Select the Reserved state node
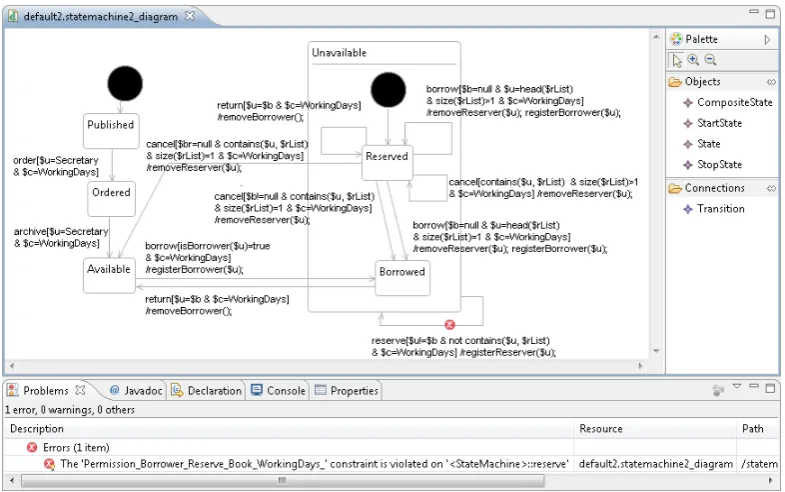 click(387, 163)
